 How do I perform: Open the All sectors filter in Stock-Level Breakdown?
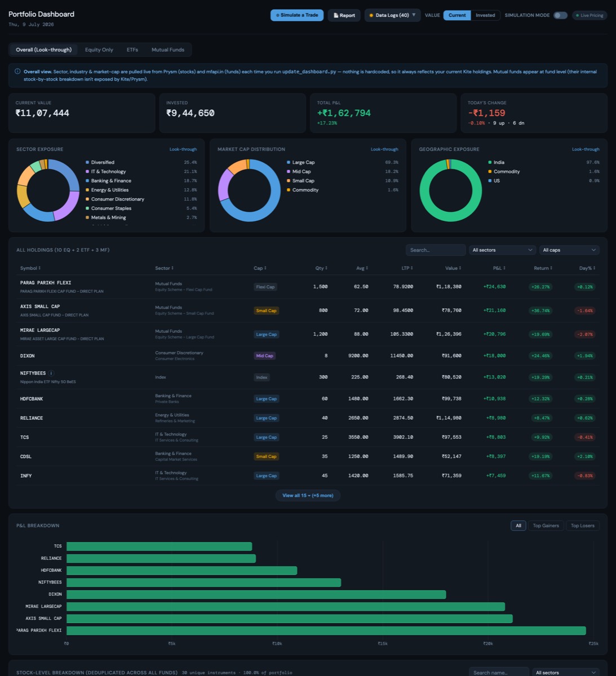click(565, 672)
